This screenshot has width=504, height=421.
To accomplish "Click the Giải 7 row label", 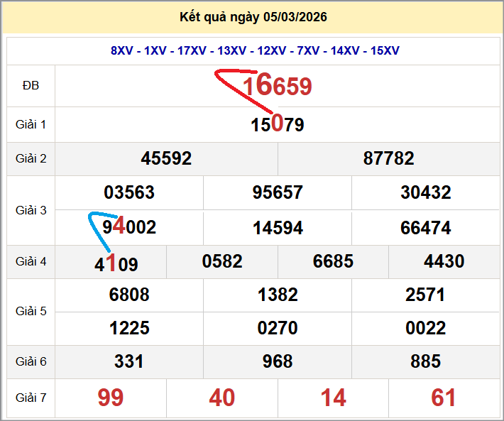I will [x=31, y=398].
